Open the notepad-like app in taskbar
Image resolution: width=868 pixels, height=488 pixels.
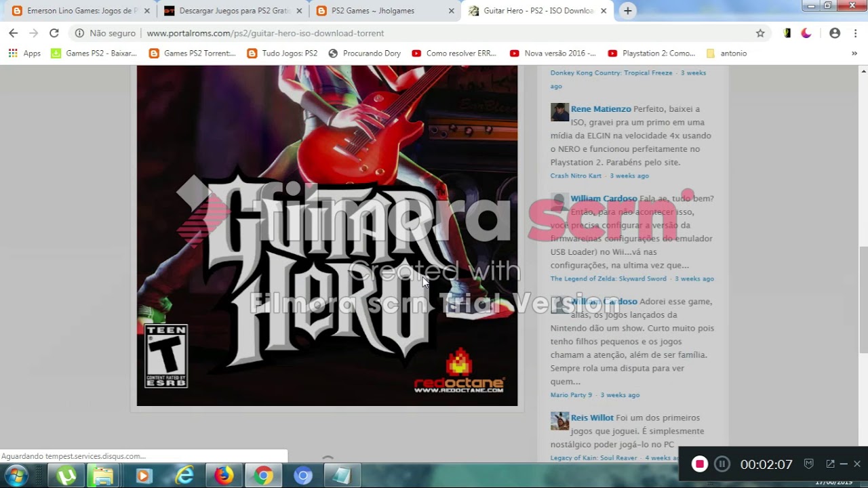(342, 476)
